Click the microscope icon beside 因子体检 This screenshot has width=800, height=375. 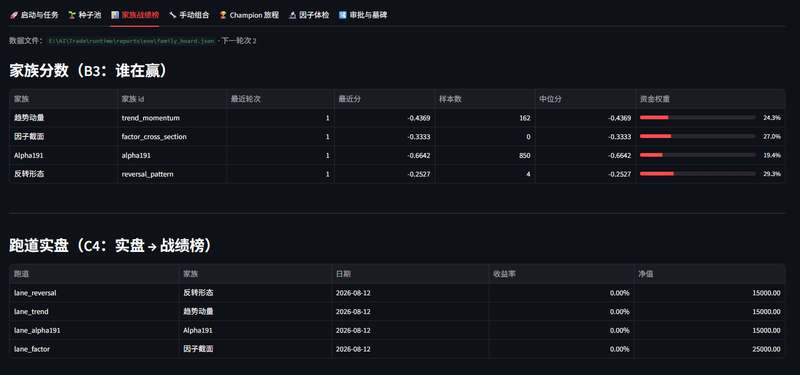[292, 15]
